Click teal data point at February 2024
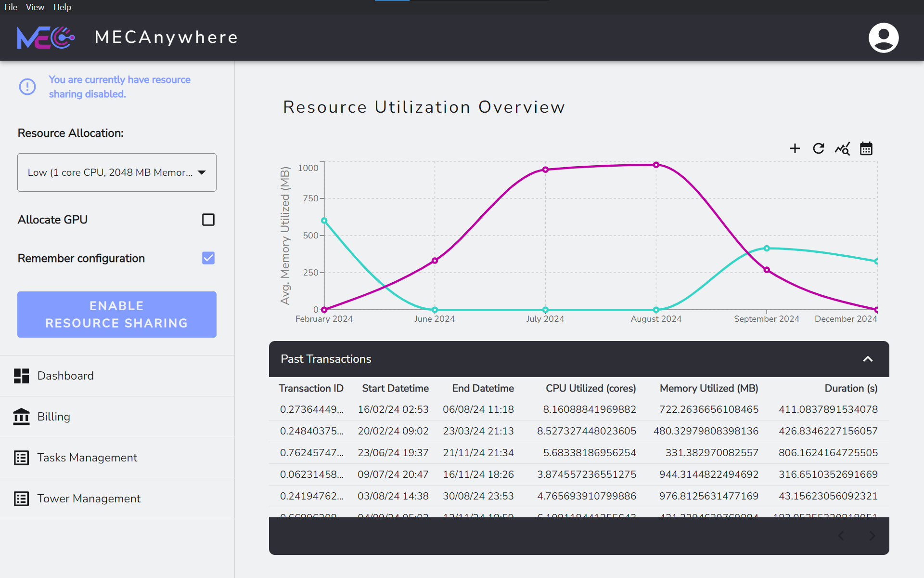The width and height of the screenshot is (924, 578). (324, 221)
